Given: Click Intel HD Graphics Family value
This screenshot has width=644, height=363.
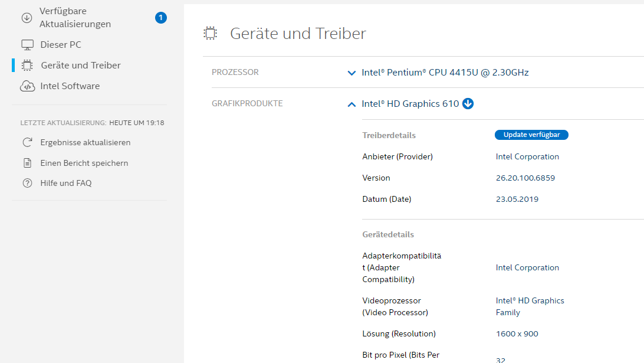Looking at the screenshot, I should tap(530, 306).
